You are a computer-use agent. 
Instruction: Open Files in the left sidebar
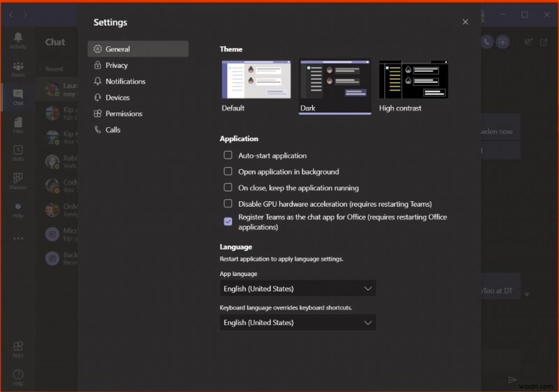tap(18, 125)
